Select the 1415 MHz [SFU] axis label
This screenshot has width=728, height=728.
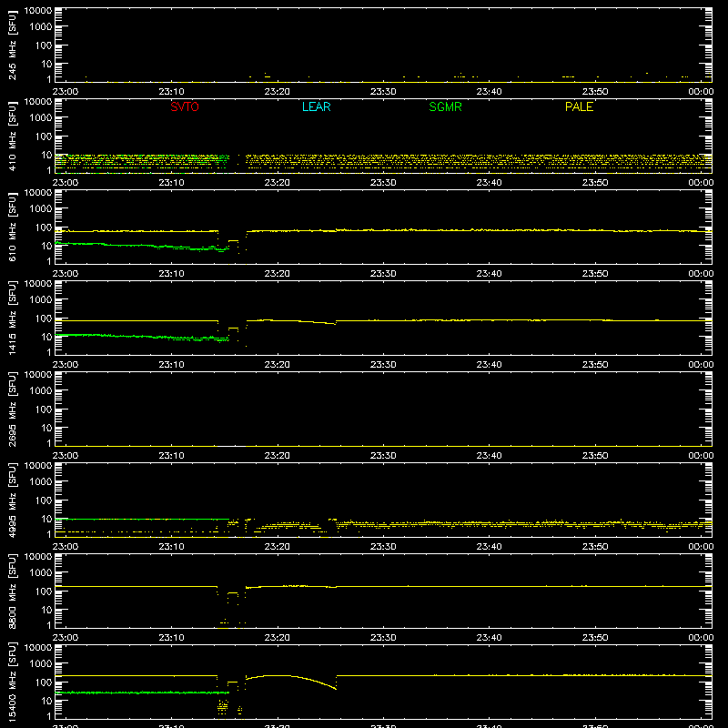12,318
